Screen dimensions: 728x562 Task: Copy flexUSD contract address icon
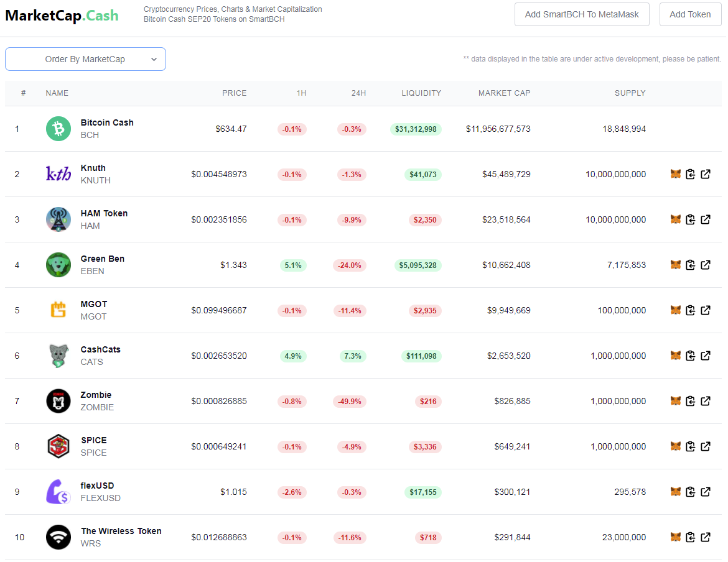point(691,492)
